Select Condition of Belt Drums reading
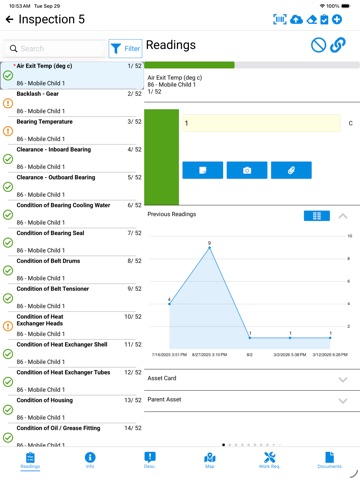Viewport: 360px width, 480px height. (x=72, y=270)
